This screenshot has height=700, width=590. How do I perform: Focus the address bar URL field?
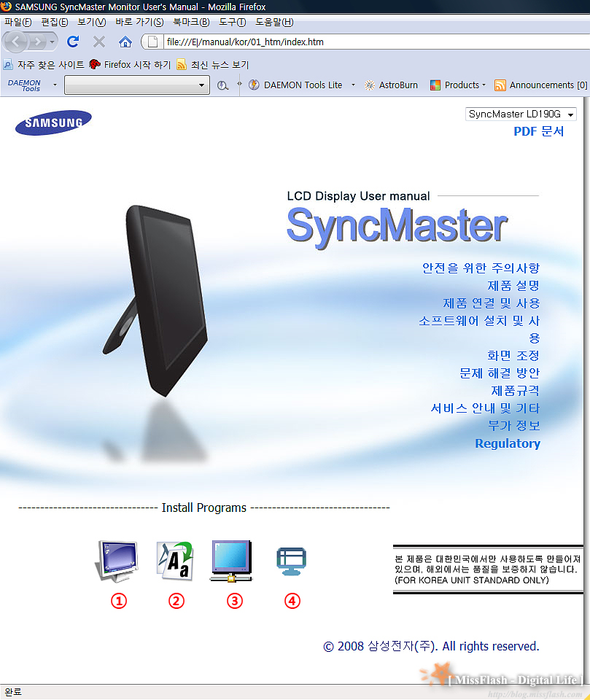coord(377,42)
